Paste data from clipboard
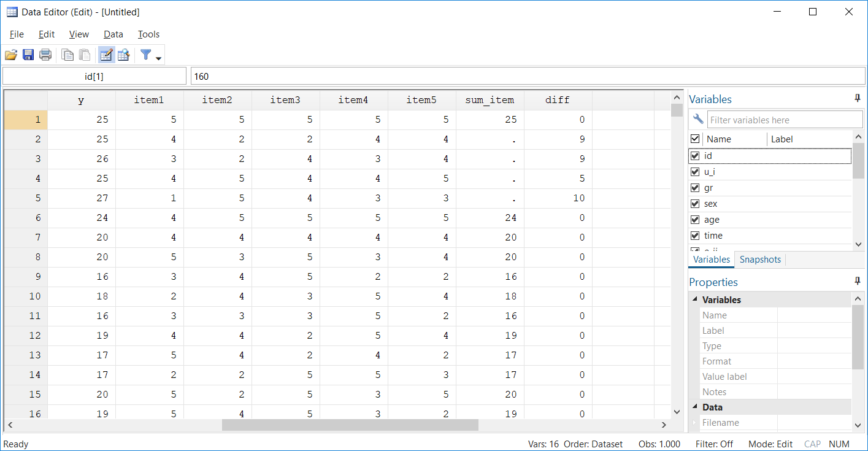 pos(84,55)
